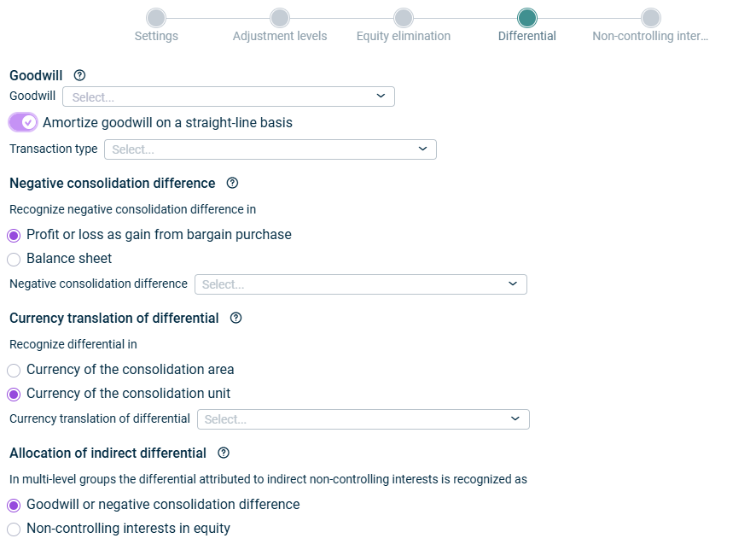Select Currency of the consolidation area
This screenshot has width=756, height=550.
point(14,370)
